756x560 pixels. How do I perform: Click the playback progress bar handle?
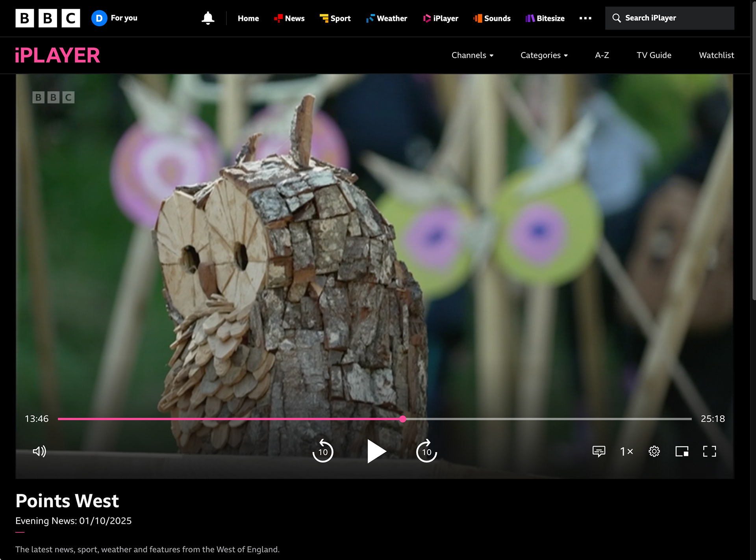click(402, 419)
